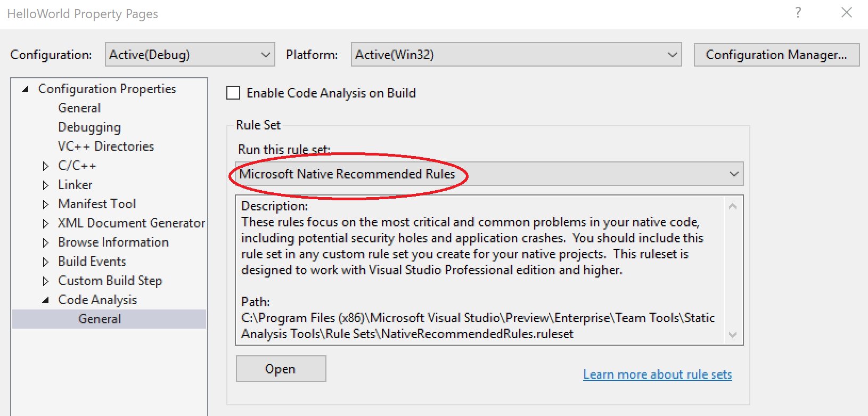
Task: Expand the XML Document Generator arrow
Action: tap(45, 224)
